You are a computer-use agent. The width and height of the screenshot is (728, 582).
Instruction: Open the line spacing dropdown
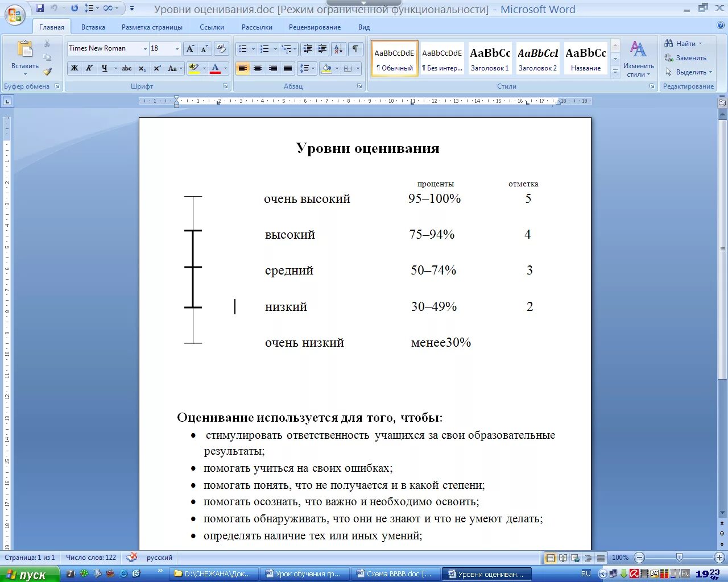(307, 68)
